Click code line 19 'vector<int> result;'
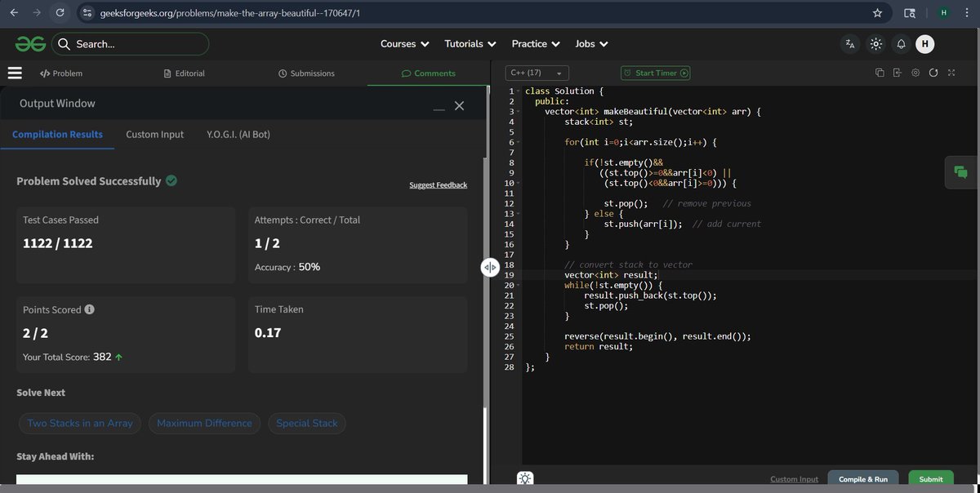Viewport: 980px width, 493px height. click(x=611, y=275)
